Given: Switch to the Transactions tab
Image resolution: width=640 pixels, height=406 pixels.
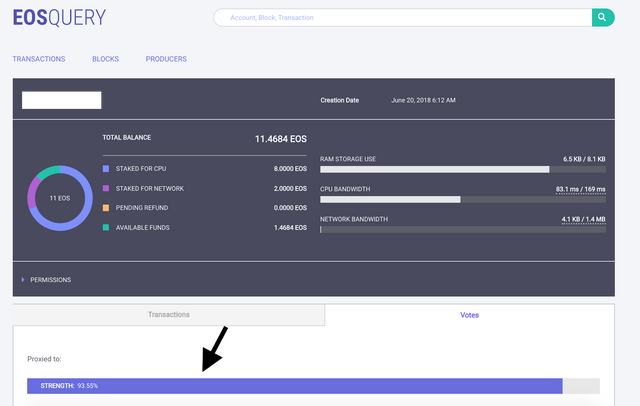Looking at the screenshot, I should 169,315.
